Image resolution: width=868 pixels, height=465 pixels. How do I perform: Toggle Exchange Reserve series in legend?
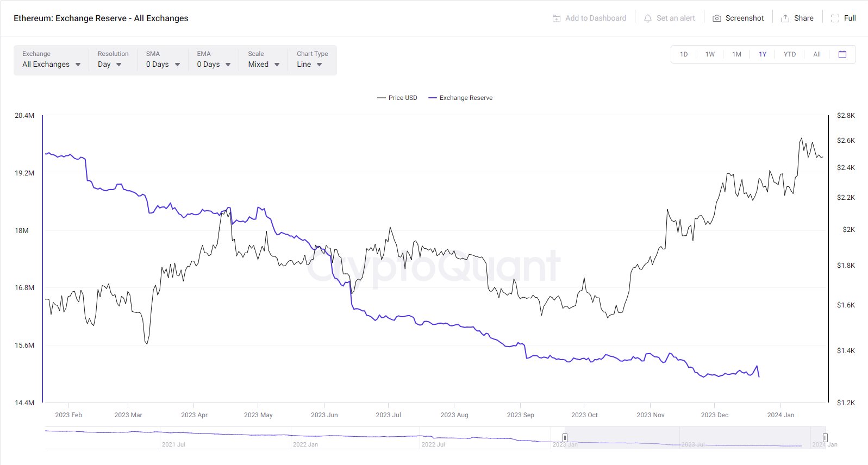(460, 98)
